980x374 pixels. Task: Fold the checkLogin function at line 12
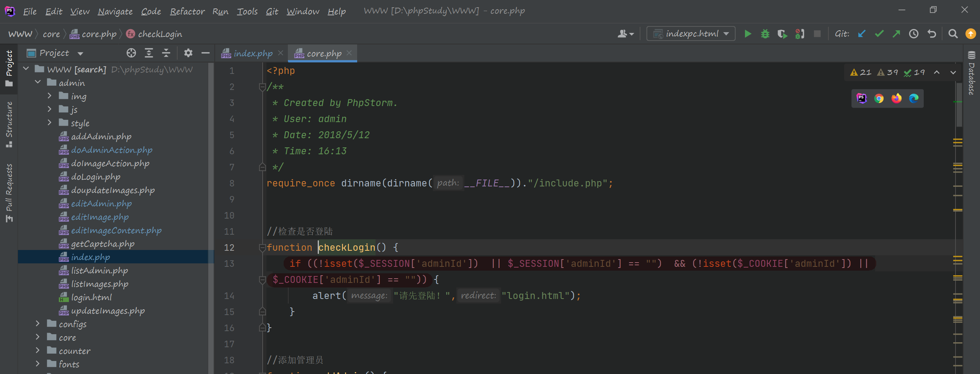coord(262,248)
